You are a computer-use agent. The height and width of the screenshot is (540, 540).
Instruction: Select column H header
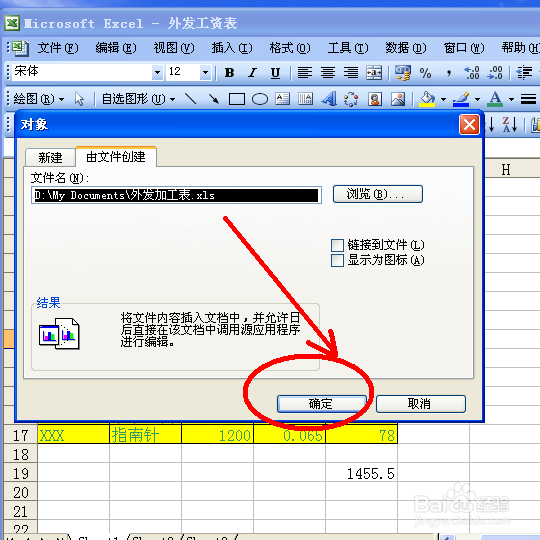click(x=506, y=169)
